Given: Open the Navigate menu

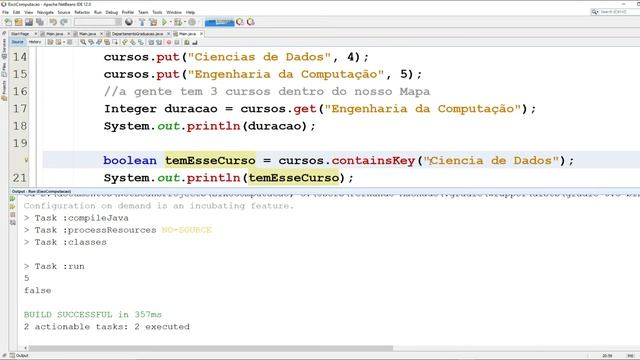Looking at the screenshot, I should click(x=45, y=12).
